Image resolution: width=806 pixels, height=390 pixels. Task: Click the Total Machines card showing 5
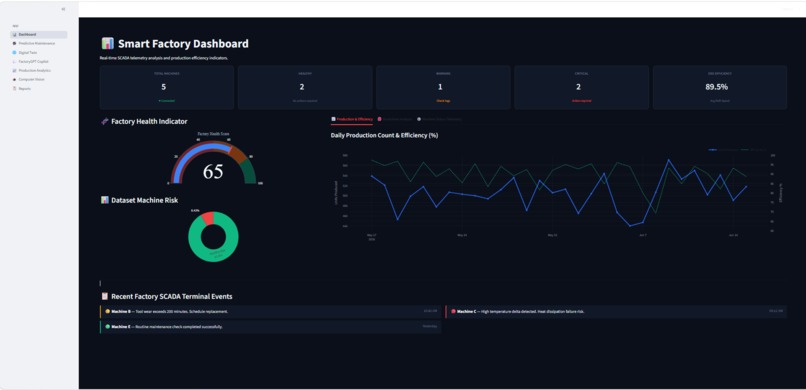tap(167, 87)
